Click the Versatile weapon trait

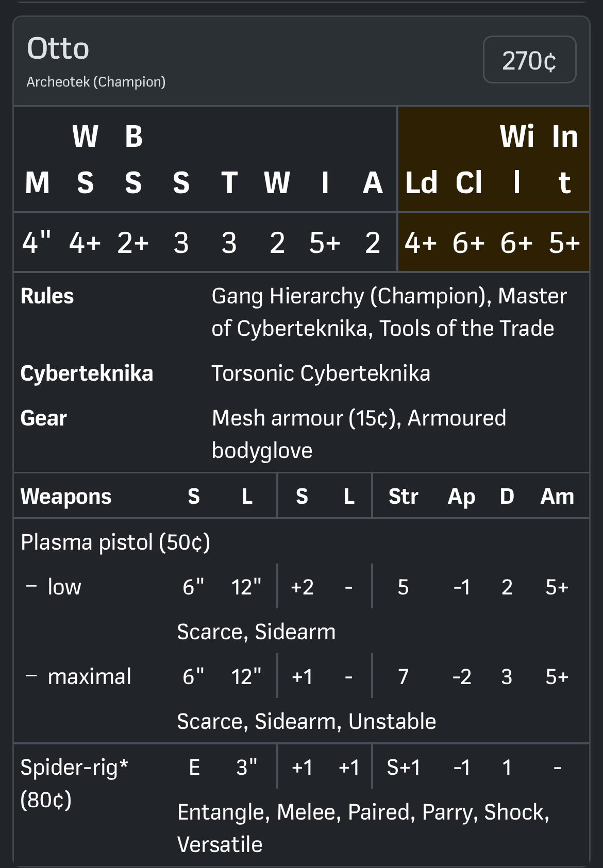[x=220, y=845]
